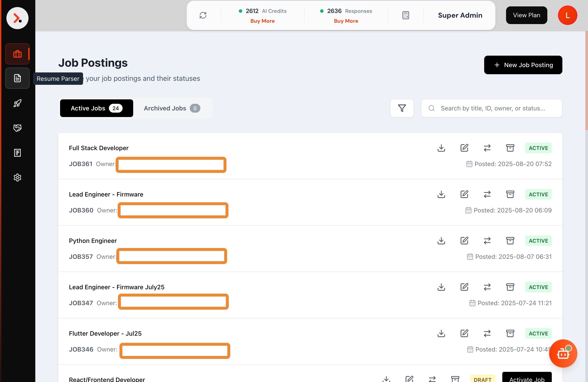Open the Resume Parser from the sidebar
The image size is (588, 382).
click(17, 78)
